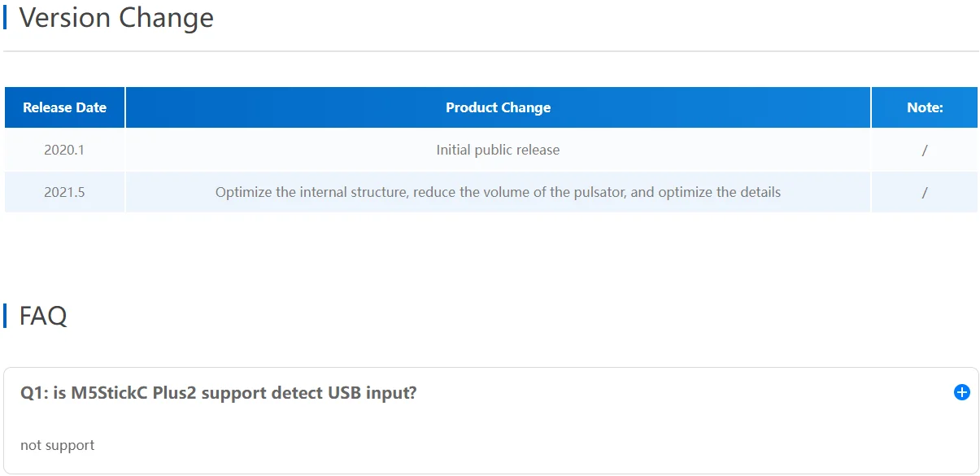The width and height of the screenshot is (980, 476).
Task: Click the Initial public release cell
Action: [x=498, y=150]
